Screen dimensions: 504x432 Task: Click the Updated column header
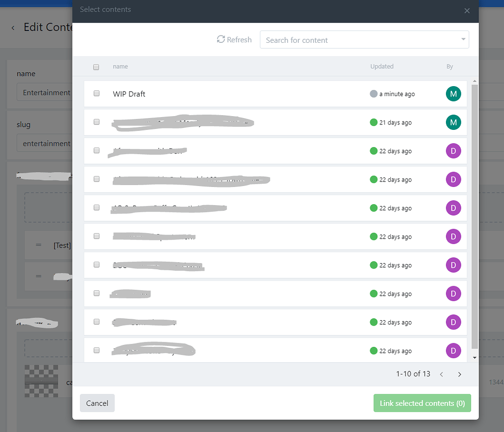(382, 66)
